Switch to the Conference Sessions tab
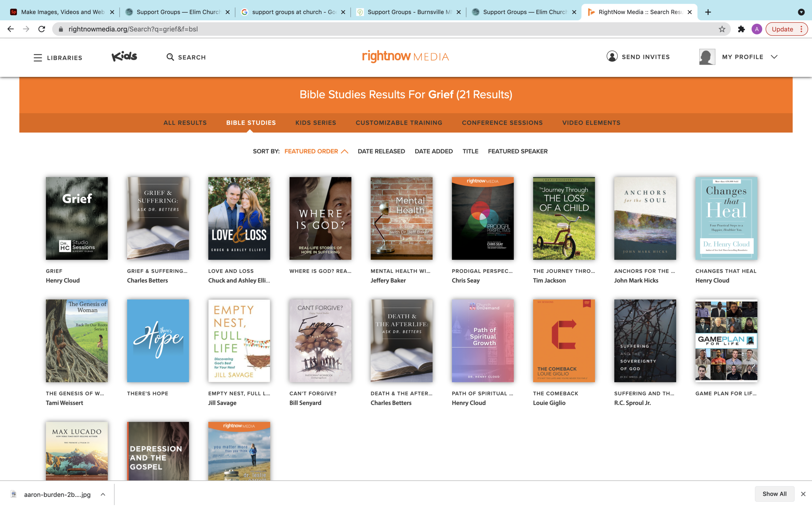The width and height of the screenshot is (812, 508). pyautogui.click(x=502, y=123)
